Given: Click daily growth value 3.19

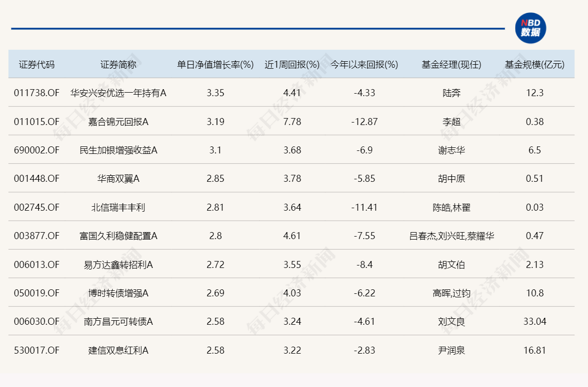Looking at the screenshot, I should [x=215, y=122].
